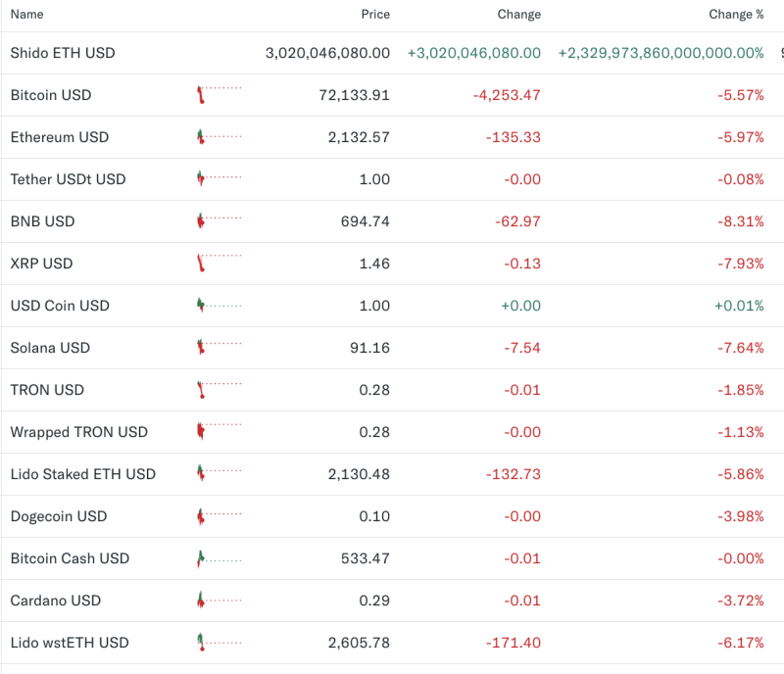The width and height of the screenshot is (784, 674).
Task: Click the TRON USD sparkline chart
Action: point(216,389)
